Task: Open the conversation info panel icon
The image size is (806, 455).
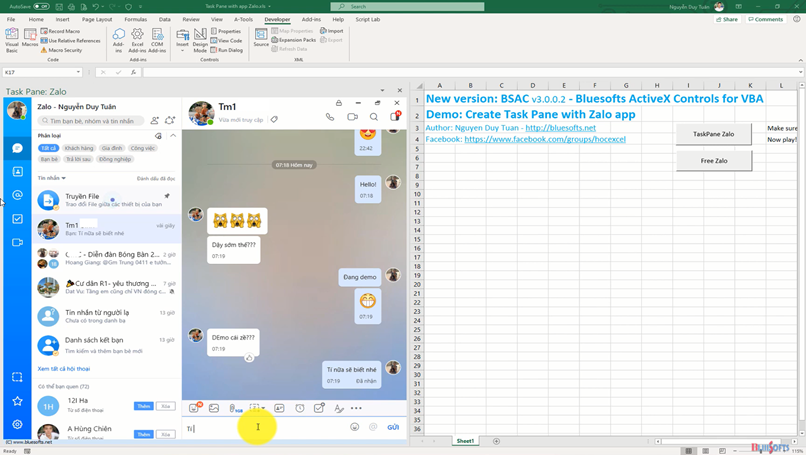Action: pyautogui.click(x=395, y=116)
